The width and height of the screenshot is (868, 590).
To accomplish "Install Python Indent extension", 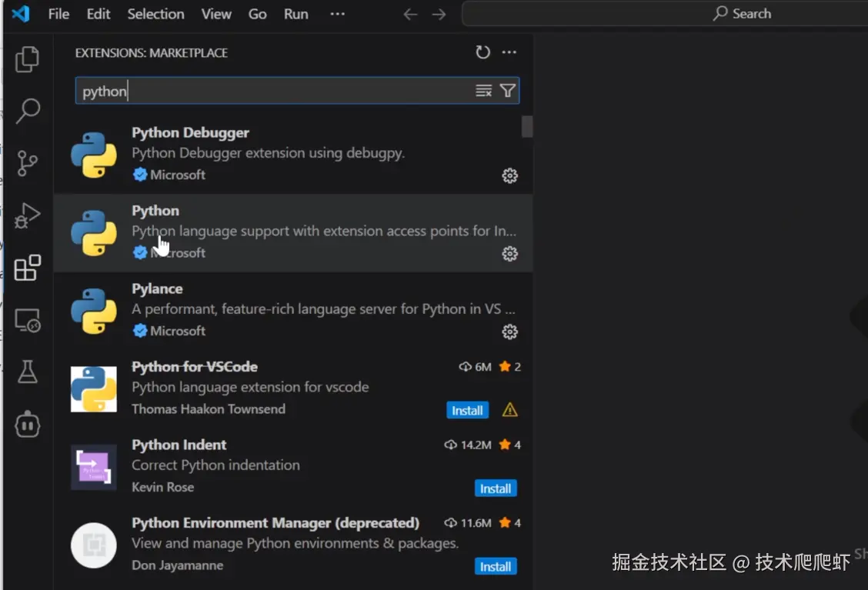I will click(x=496, y=488).
